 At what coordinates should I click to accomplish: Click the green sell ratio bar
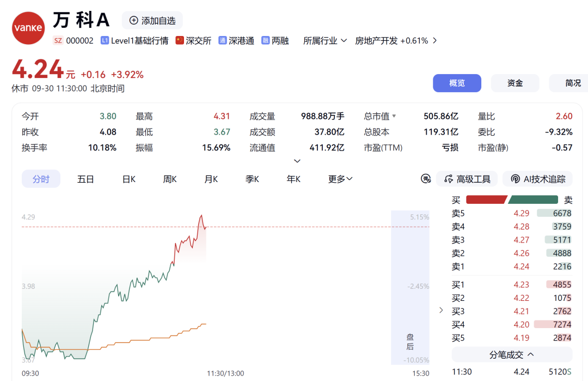tap(533, 199)
